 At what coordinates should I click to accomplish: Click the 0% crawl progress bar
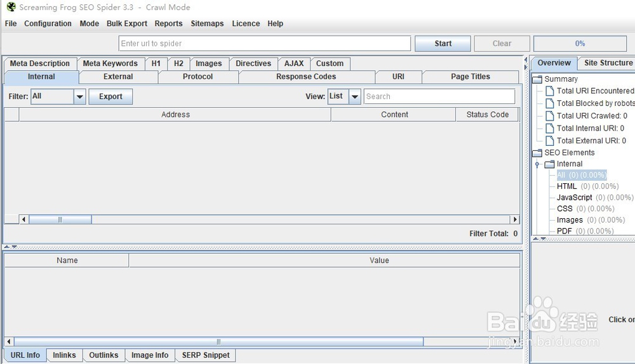(580, 44)
